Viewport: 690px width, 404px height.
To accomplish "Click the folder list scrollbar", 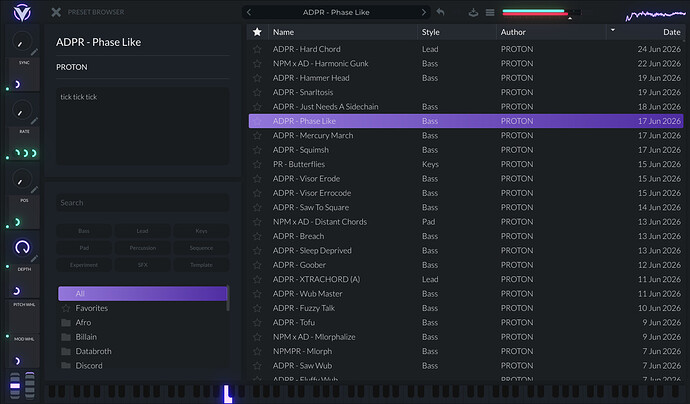I will [x=228, y=298].
